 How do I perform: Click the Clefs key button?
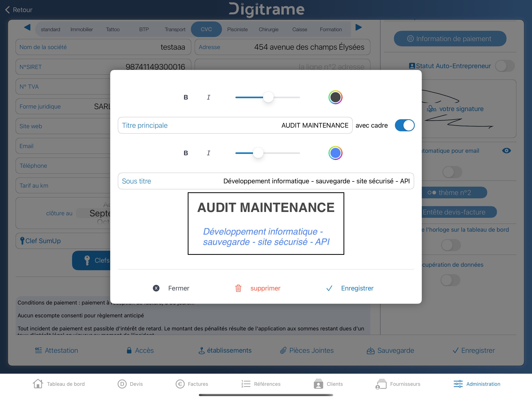(x=91, y=260)
